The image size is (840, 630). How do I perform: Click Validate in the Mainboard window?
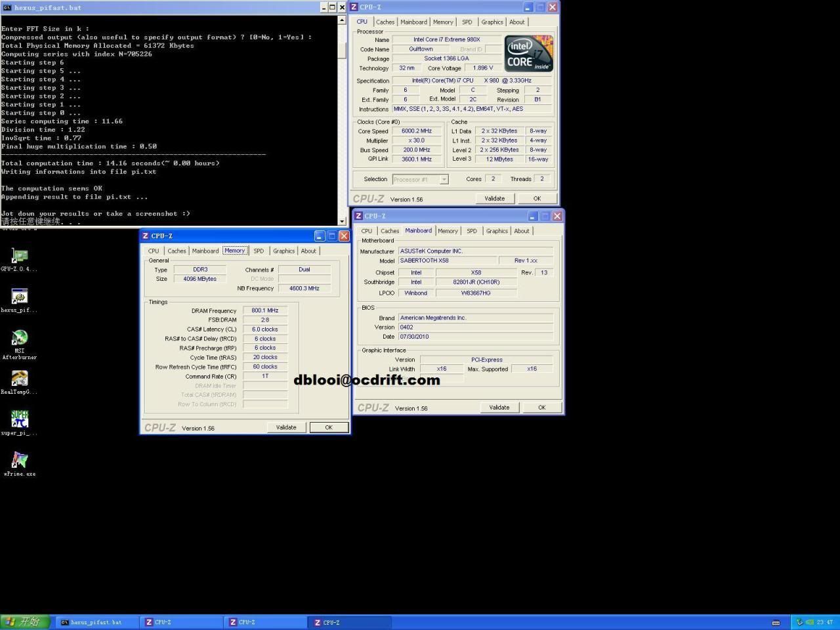pos(499,407)
